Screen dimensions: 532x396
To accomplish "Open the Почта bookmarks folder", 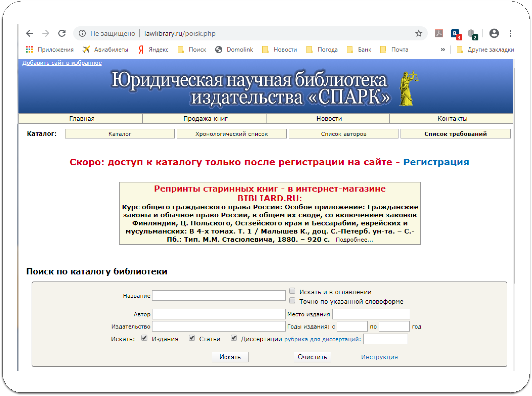I will click(x=394, y=50).
